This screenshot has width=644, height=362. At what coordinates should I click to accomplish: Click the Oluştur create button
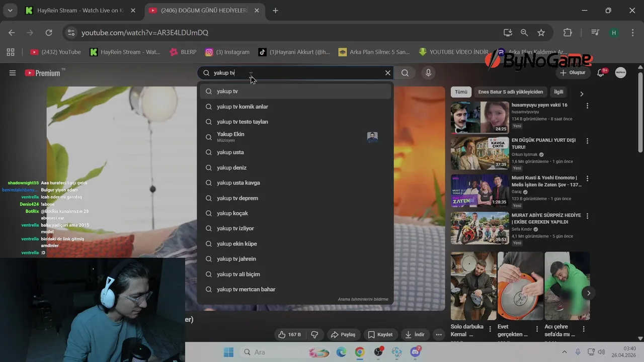573,73
